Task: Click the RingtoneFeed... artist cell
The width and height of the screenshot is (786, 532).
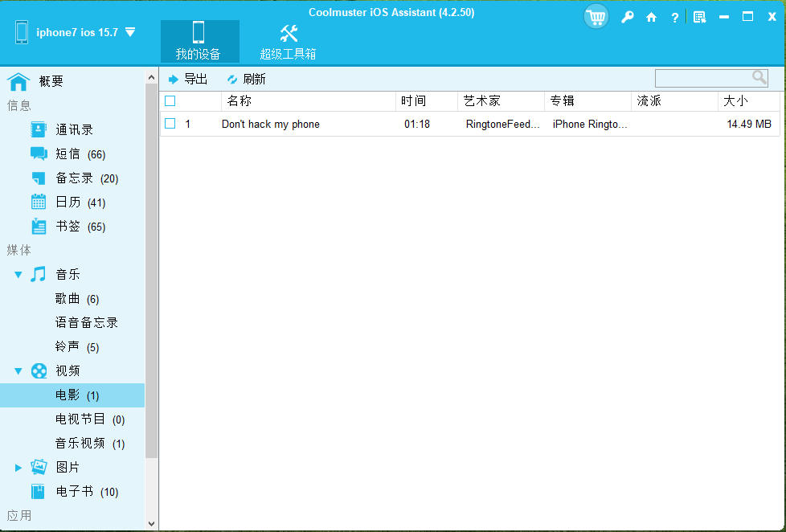Action: (503, 125)
